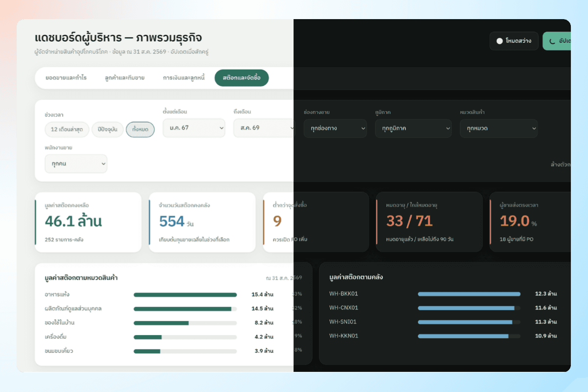Click the ล้างตัวกรอง clear filters link
Viewport: 588px width, 392px height.
561,165
